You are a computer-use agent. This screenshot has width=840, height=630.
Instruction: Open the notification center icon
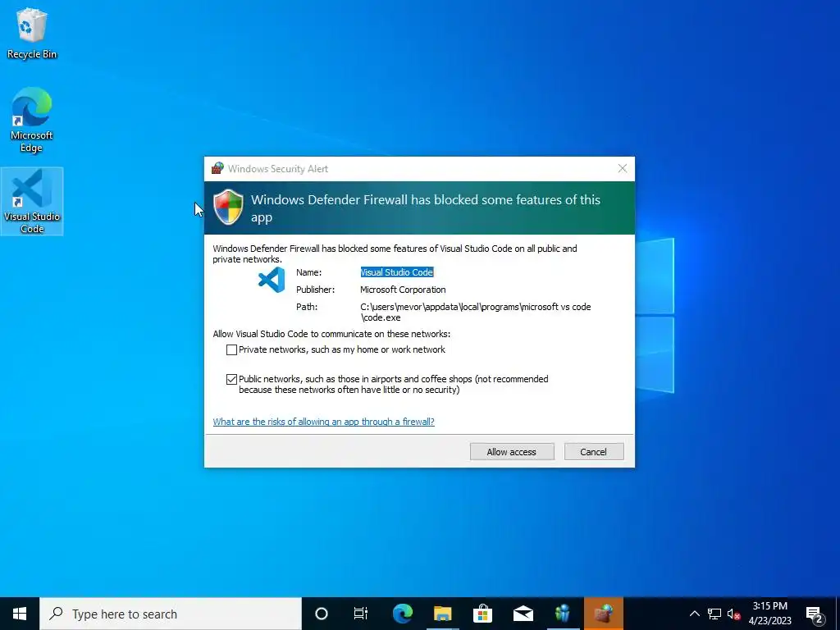pos(815,614)
